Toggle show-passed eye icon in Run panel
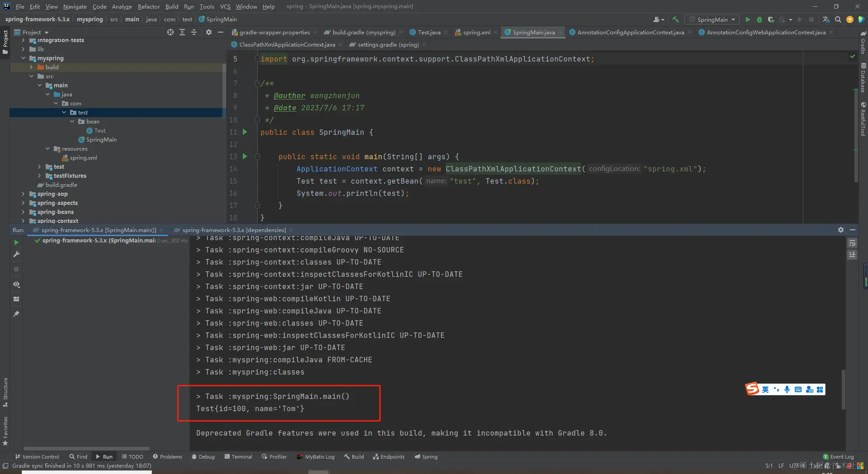 pos(16,284)
